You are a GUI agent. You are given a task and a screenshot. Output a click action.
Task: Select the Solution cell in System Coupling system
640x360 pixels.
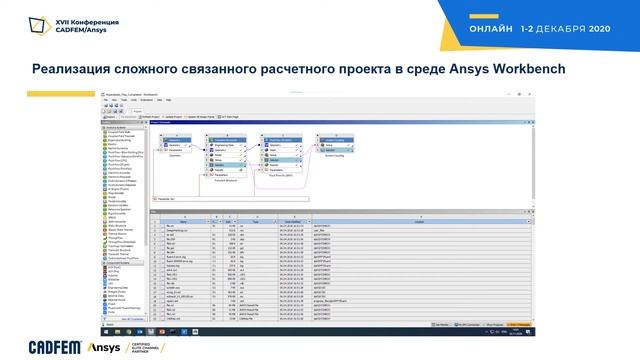click(x=337, y=150)
